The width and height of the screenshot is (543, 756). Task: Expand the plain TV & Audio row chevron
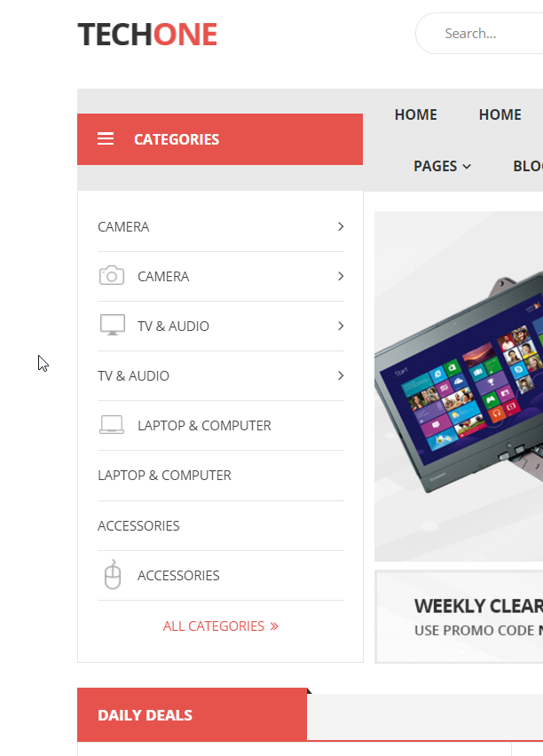[x=341, y=375]
